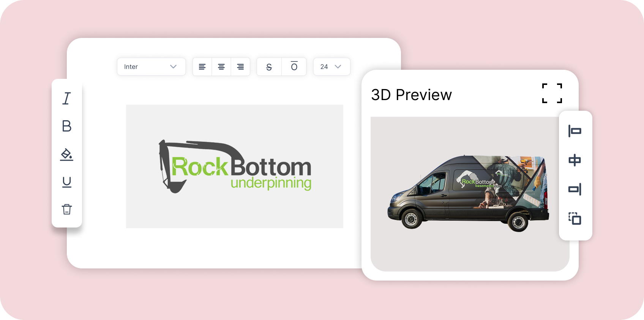Align text to the left
This screenshot has width=644, height=320.
(202, 67)
